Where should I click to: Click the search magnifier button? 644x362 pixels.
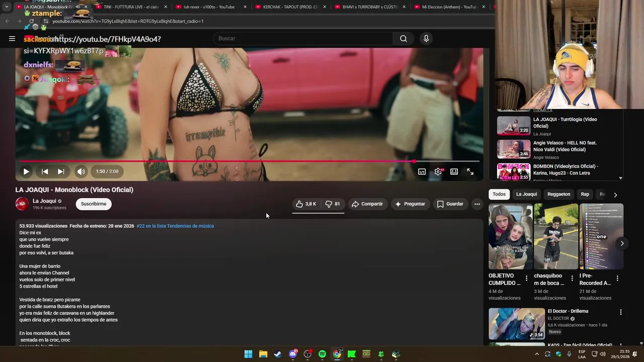(x=404, y=38)
